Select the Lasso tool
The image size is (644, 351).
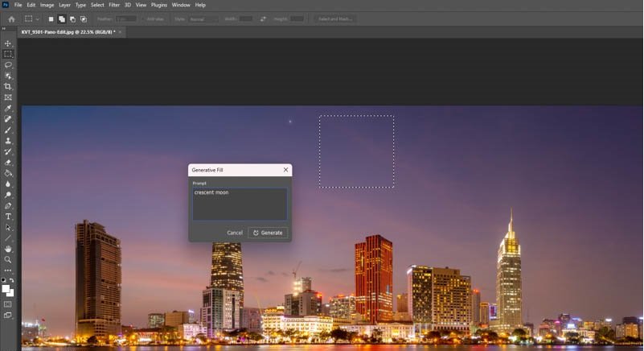click(x=8, y=65)
